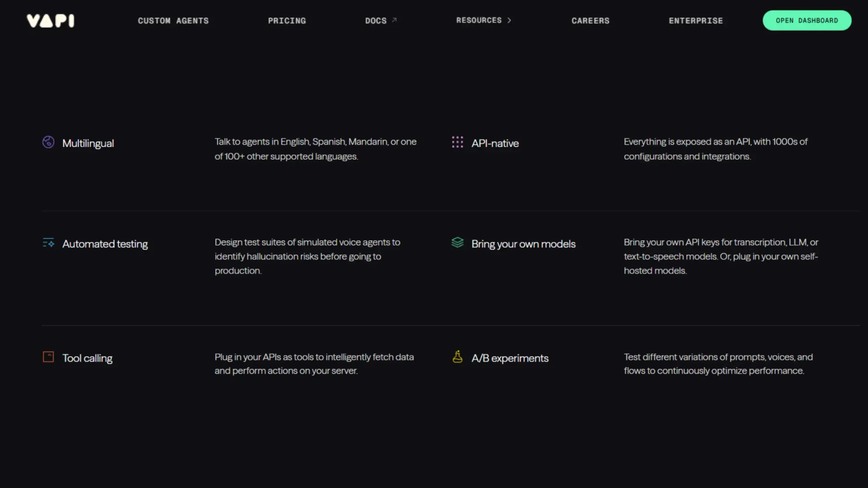Click the A/B experiments flask icon
The image size is (868, 488).
click(x=457, y=357)
